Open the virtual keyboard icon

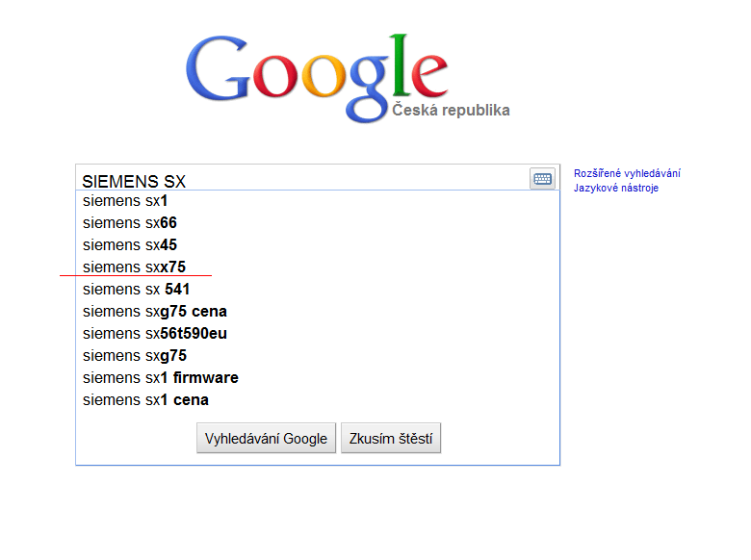[x=542, y=179]
